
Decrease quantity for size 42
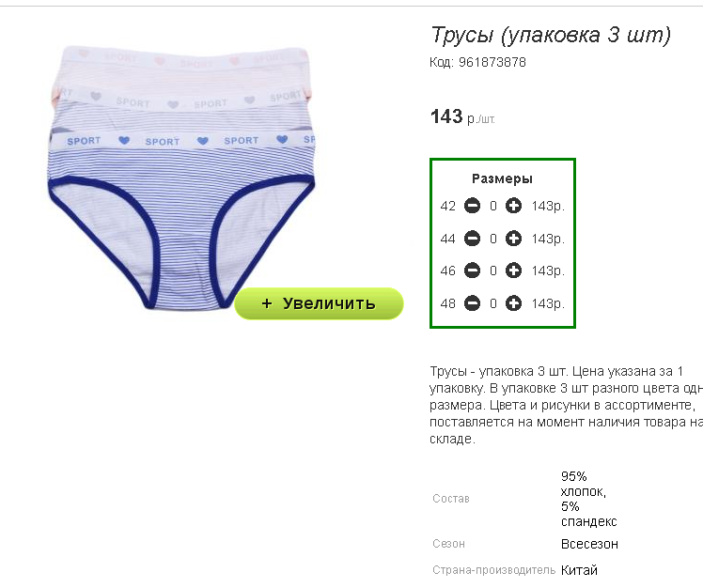[472, 206]
